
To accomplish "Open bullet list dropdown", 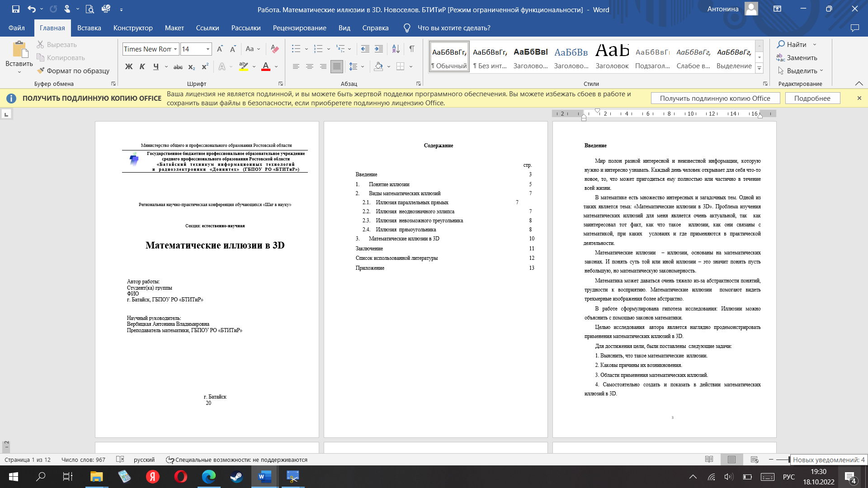I will [306, 49].
